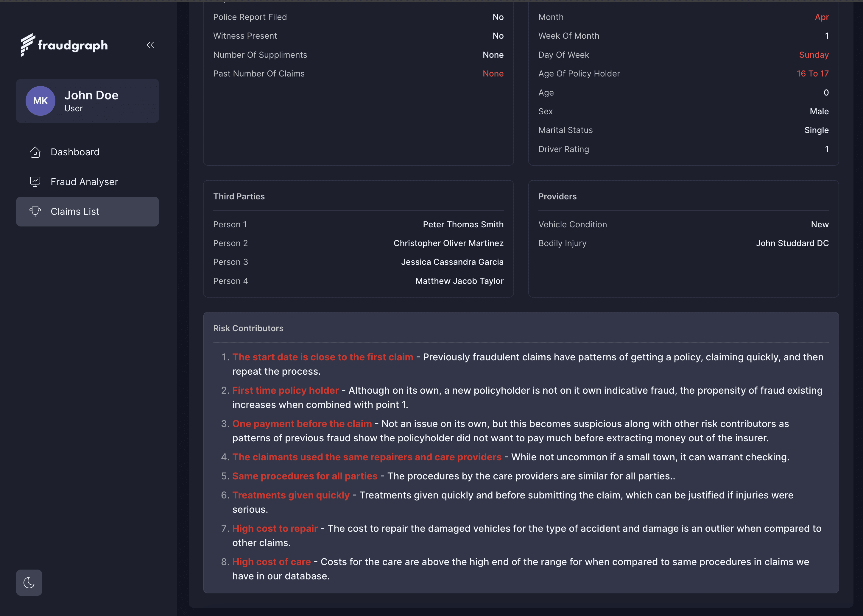
Task: Click 'One payment before the claim' risk
Action: tap(302, 424)
